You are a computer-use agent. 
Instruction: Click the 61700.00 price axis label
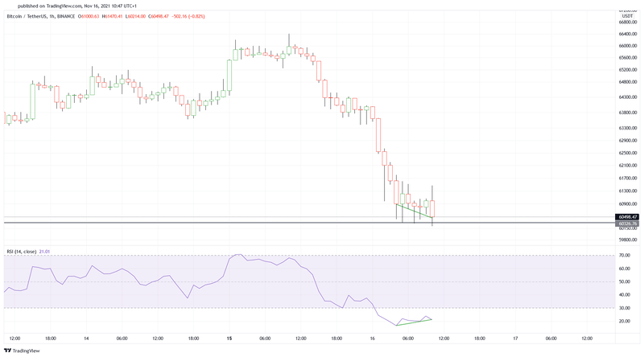point(628,178)
